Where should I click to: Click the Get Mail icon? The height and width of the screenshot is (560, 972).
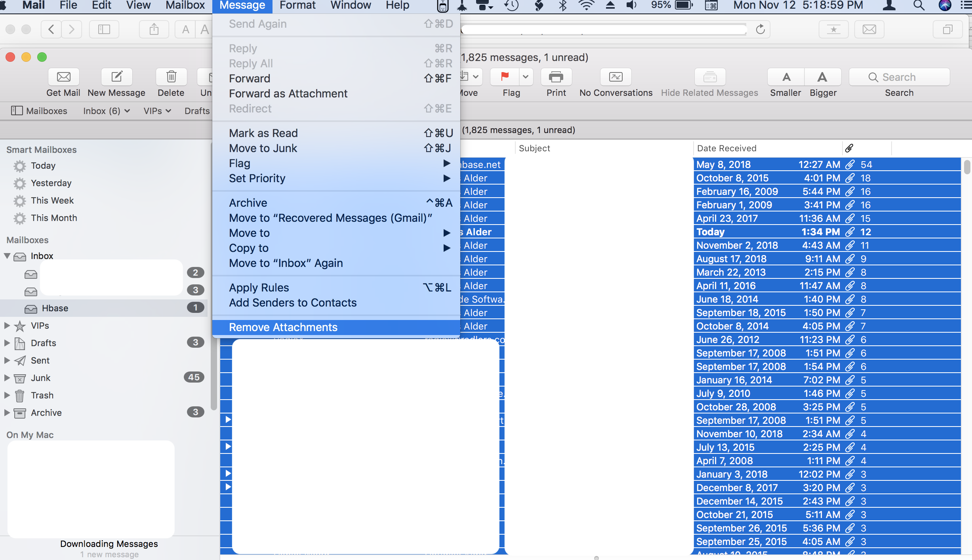click(x=63, y=77)
